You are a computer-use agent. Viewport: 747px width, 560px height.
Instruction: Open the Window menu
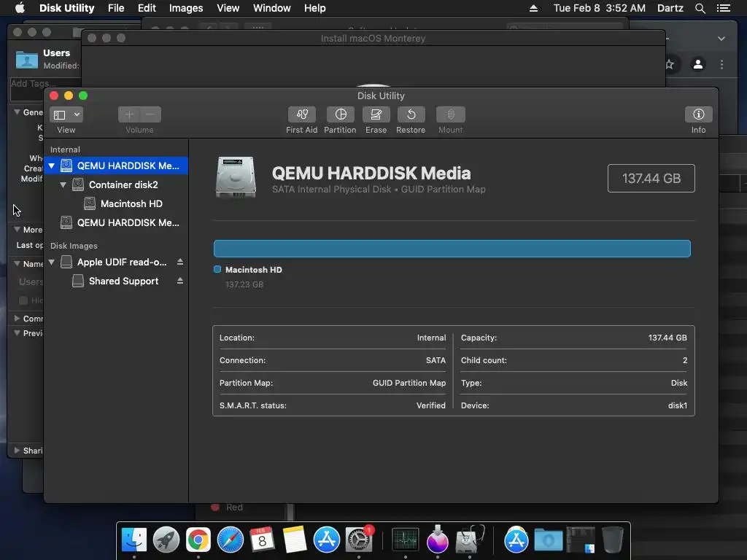(x=271, y=8)
